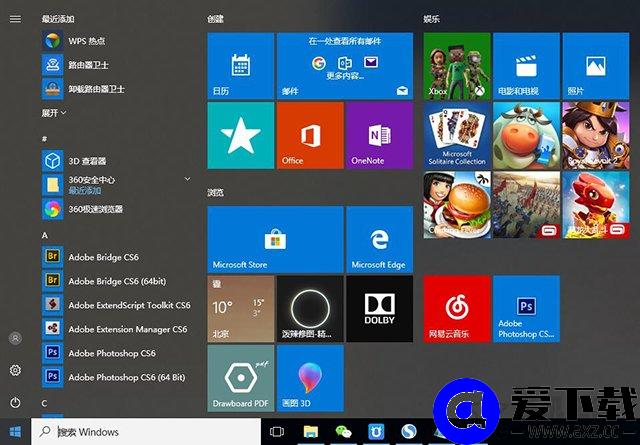Open Adobe Bridge CS6
Viewport: 640px width, 445px height.
pyautogui.click(x=116, y=257)
